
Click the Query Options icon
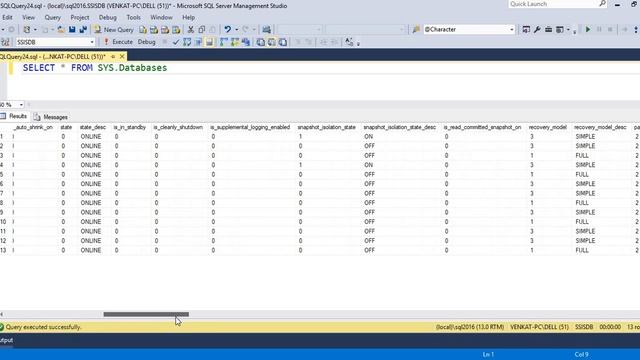(198, 42)
